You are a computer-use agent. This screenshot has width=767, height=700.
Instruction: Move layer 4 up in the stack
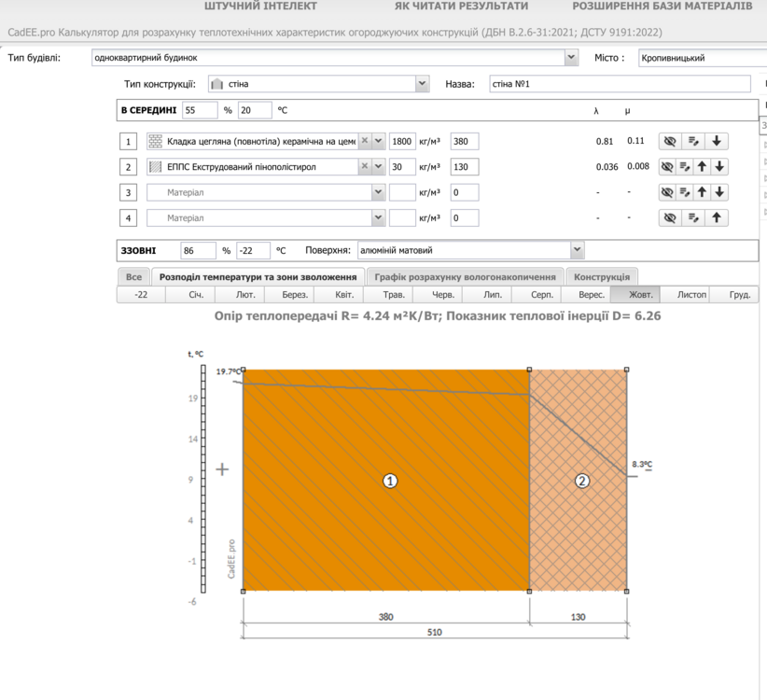pos(717,217)
